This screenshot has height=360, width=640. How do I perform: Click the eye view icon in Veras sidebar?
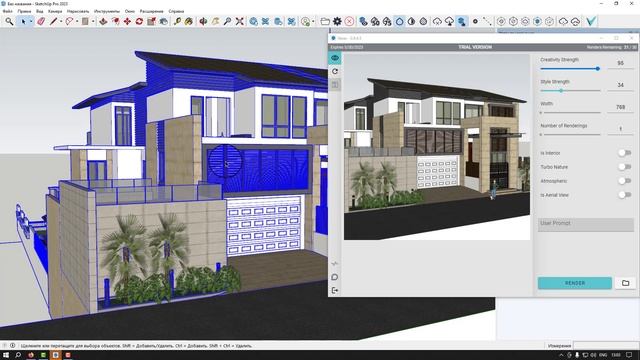coord(335,58)
